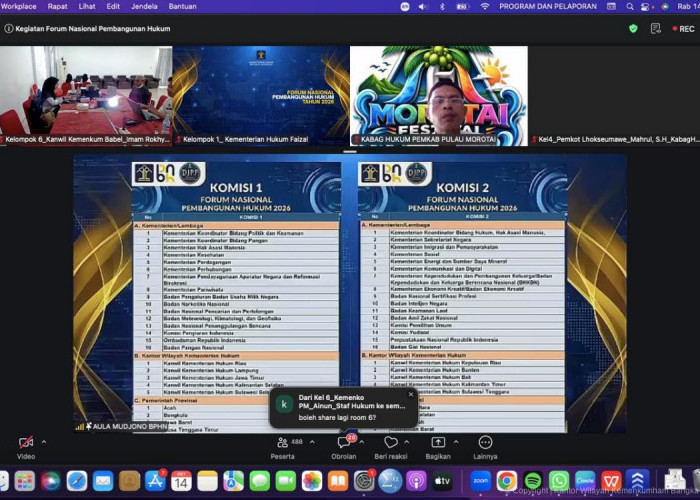Open Podcasts from the Dock
Image resolution: width=700 pixels, height=500 pixels.
click(416, 481)
